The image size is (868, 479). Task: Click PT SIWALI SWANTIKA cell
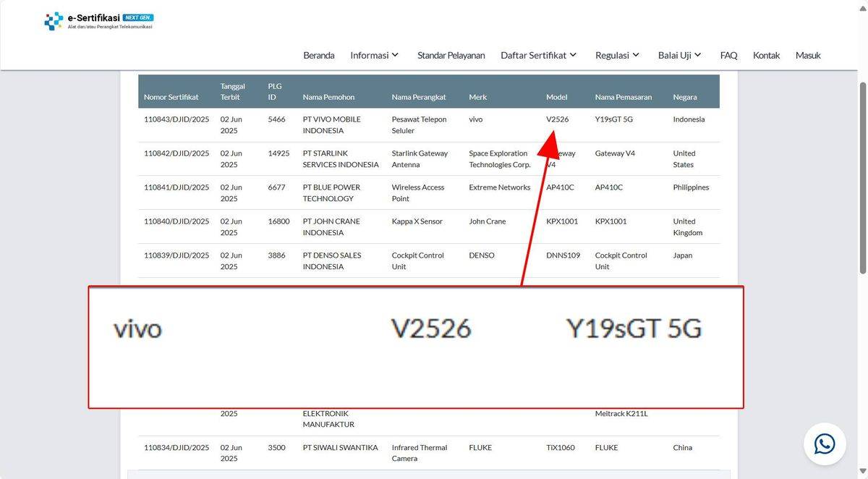[x=341, y=447]
